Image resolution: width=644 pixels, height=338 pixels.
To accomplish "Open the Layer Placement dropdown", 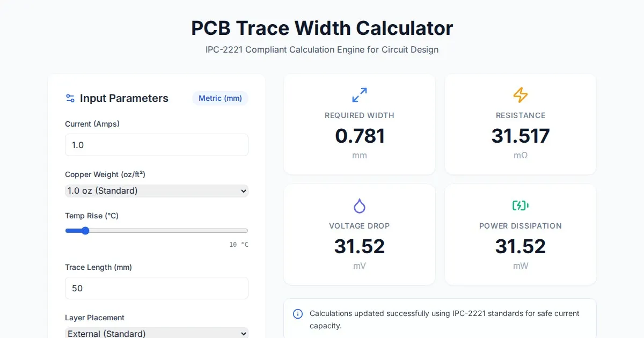I will [x=157, y=333].
